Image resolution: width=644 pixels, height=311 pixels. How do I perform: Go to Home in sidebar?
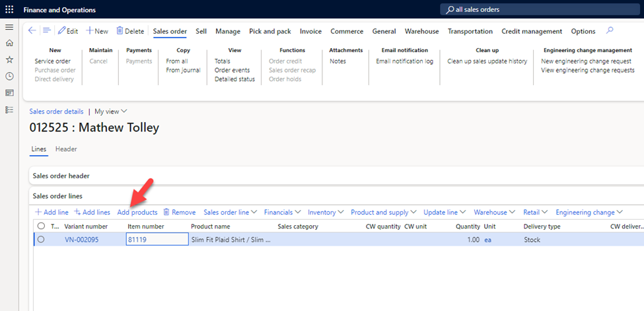pyautogui.click(x=9, y=43)
